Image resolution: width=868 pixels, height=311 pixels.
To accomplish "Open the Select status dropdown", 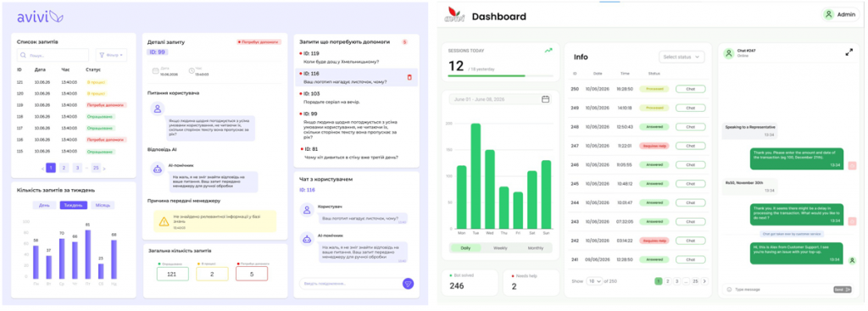I will coord(682,57).
